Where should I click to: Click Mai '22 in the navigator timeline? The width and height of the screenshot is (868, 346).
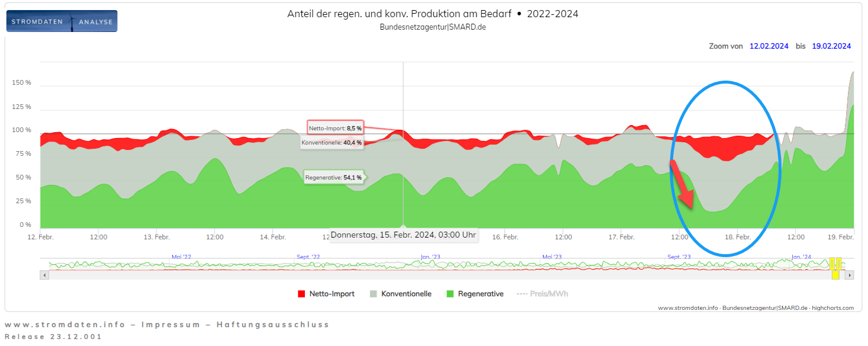point(181,257)
